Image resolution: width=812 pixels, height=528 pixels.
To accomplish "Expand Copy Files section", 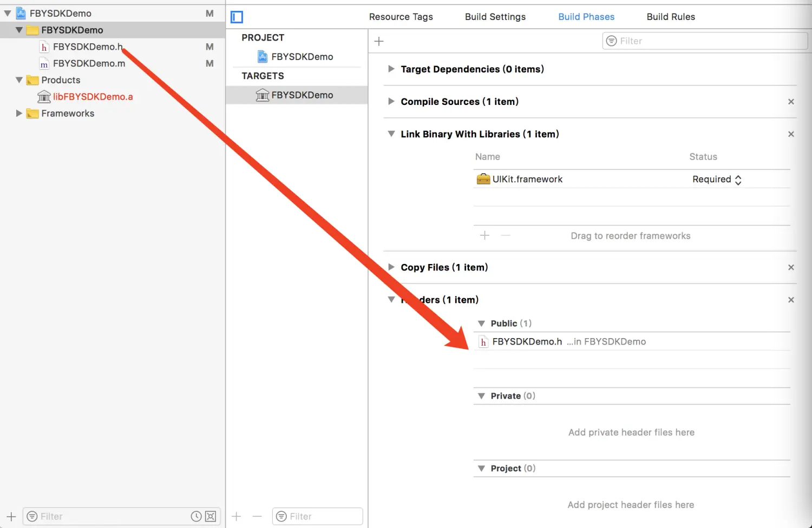I will 391,267.
